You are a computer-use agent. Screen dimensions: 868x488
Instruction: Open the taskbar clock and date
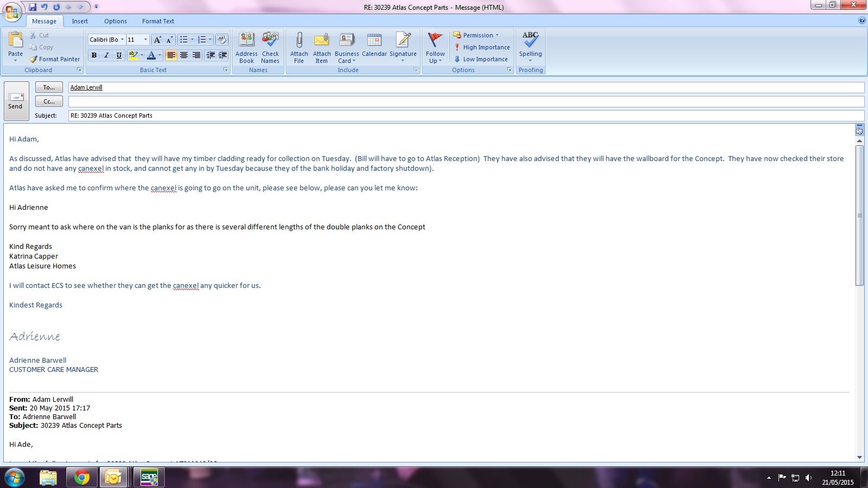pos(838,478)
